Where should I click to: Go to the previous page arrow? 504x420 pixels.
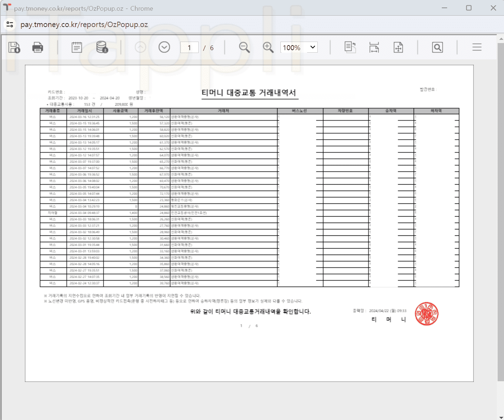140,47
